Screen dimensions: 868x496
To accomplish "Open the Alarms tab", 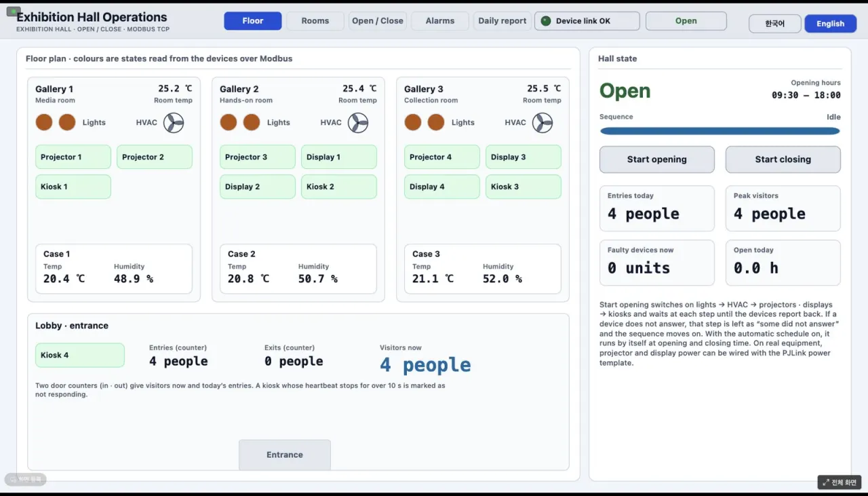I will 440,21.
